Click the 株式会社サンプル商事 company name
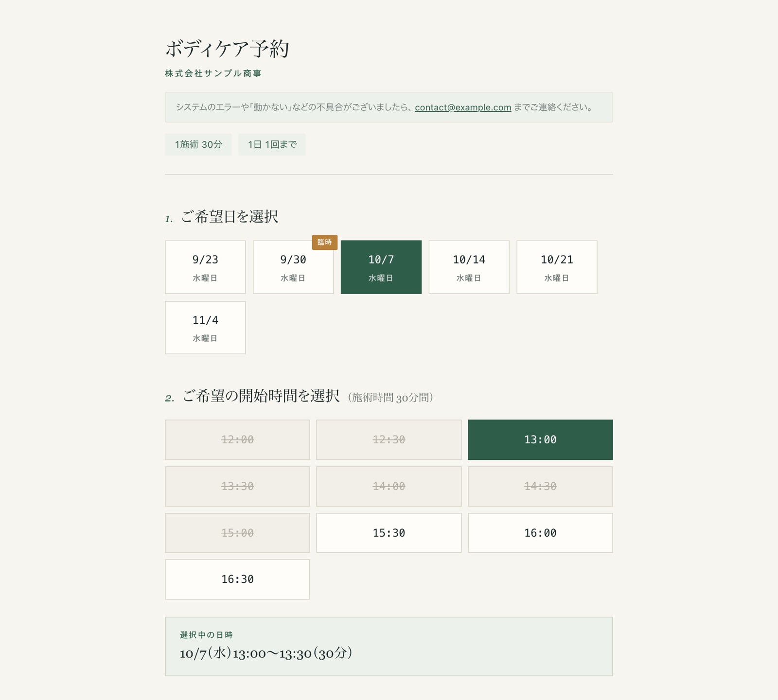Screen dimensions: 778x700 [213, 73]
